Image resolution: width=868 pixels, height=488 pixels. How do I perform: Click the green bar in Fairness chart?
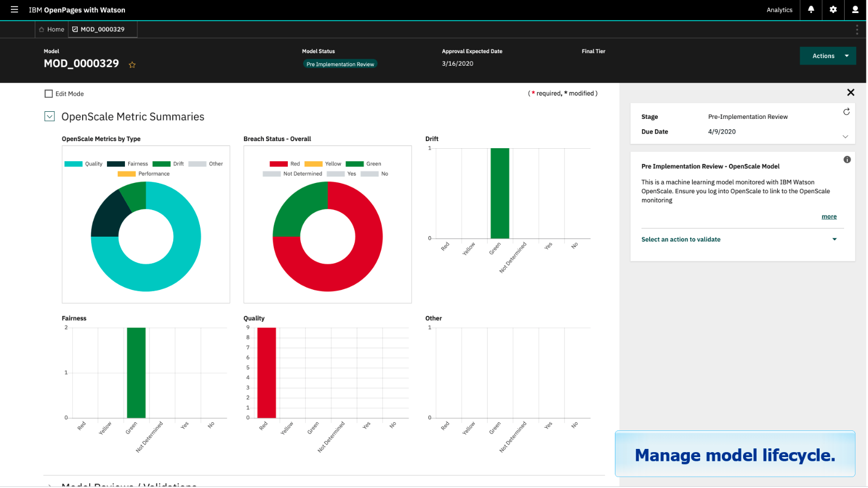pyautogui.click(x=136, y=372)
